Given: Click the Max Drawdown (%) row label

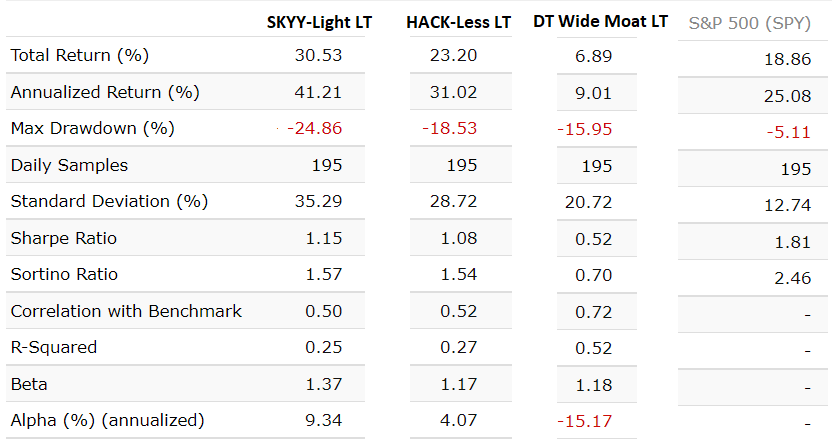Looking at the screenshot, I should point(92,129).
